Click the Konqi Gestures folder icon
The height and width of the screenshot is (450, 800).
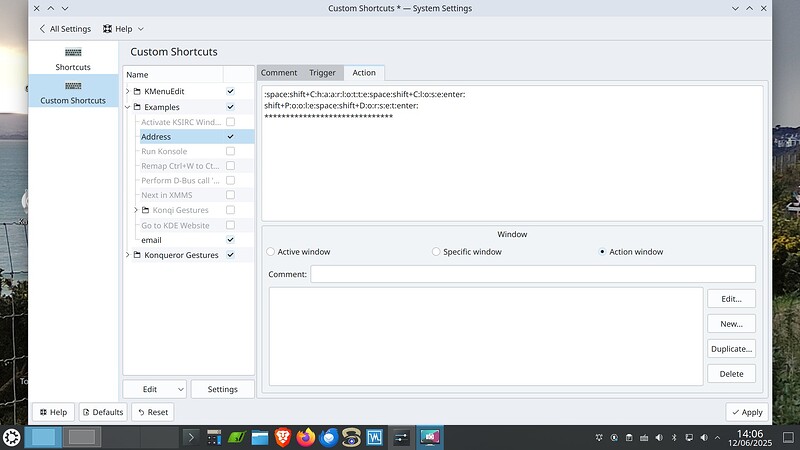(x=145, y=210)
